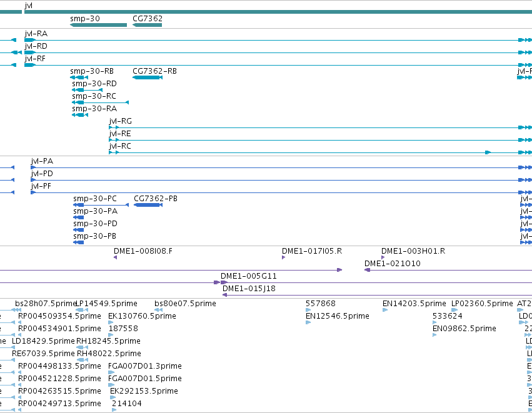532x413 pixels.
Task: Click EST RP004534901.5prime
Action: (x=59, y=329)
